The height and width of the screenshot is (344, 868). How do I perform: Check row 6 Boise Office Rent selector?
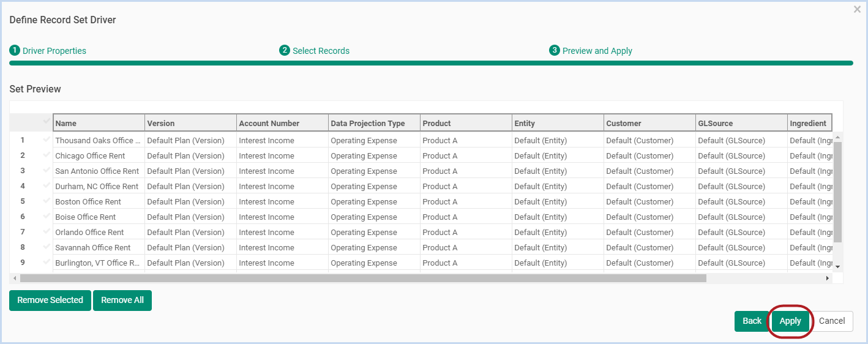click(x=47, y=217)
